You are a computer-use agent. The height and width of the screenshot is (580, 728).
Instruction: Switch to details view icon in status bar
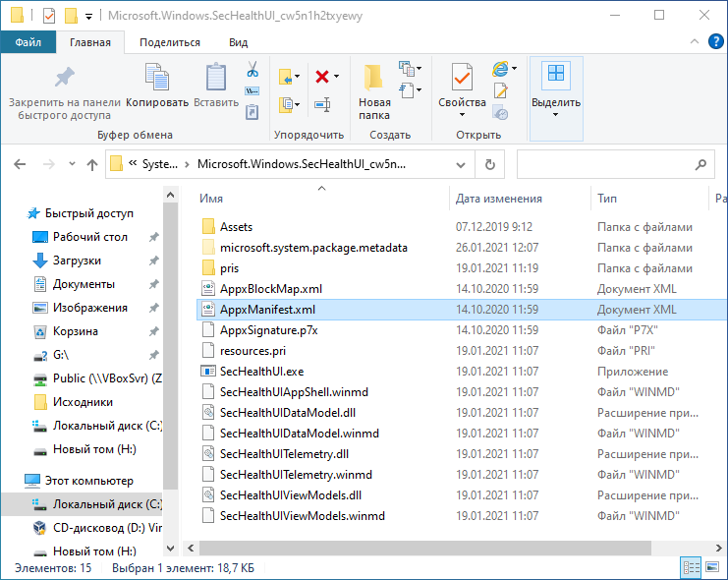[691, 567]
